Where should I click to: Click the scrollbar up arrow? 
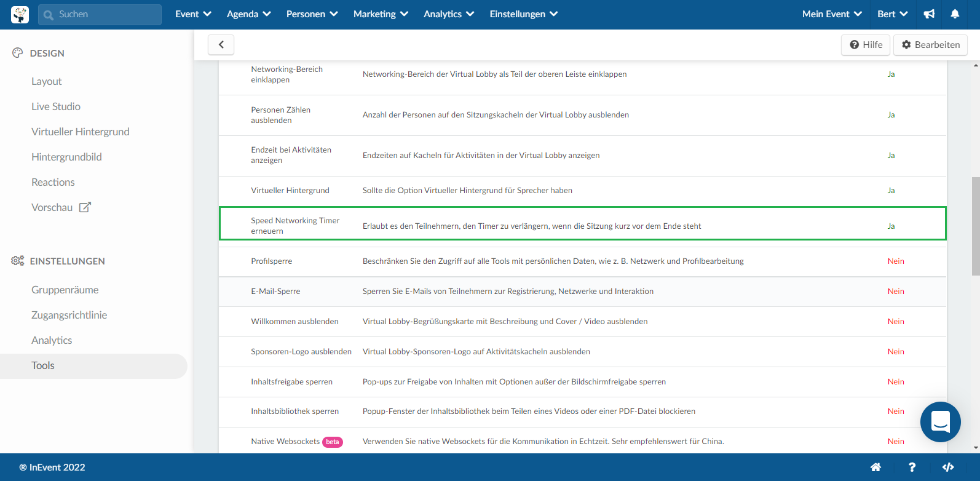point(976,65)
